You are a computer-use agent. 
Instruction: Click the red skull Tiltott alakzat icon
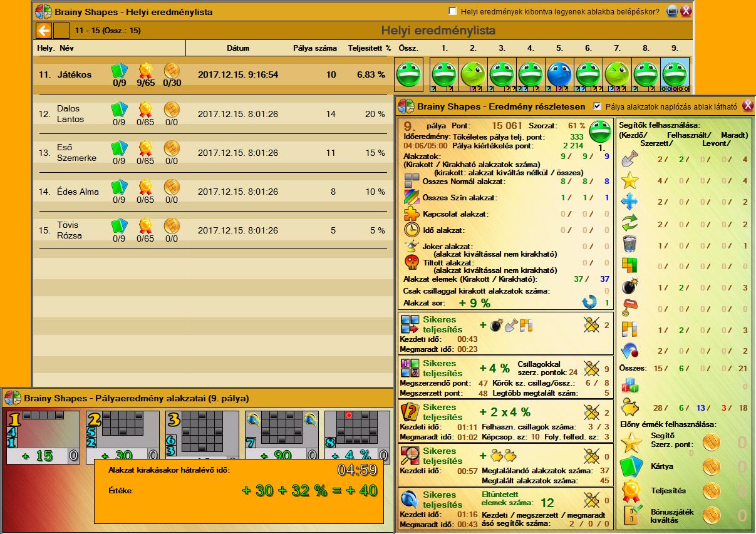tap(412, 262)
